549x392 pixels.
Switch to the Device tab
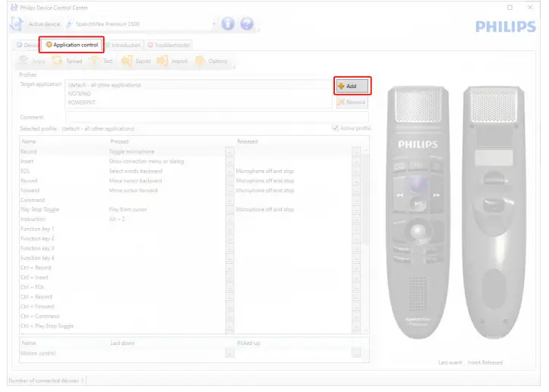pyautogui.click(x=27, y=45)
